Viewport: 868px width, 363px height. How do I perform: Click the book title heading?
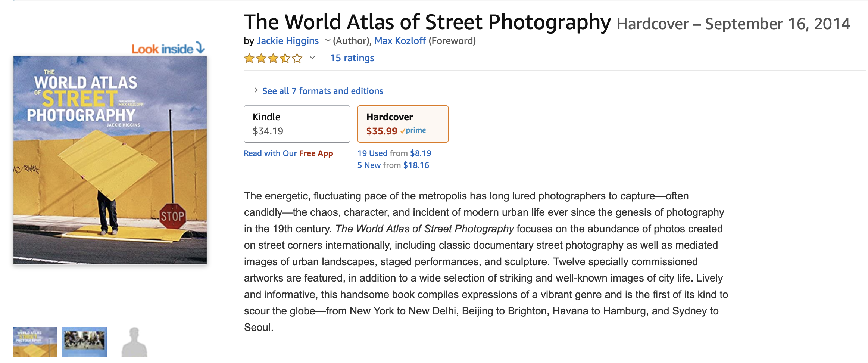427,22
